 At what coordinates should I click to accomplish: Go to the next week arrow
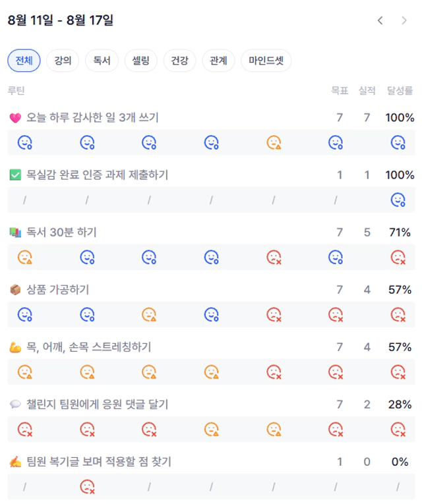(404, 20)
